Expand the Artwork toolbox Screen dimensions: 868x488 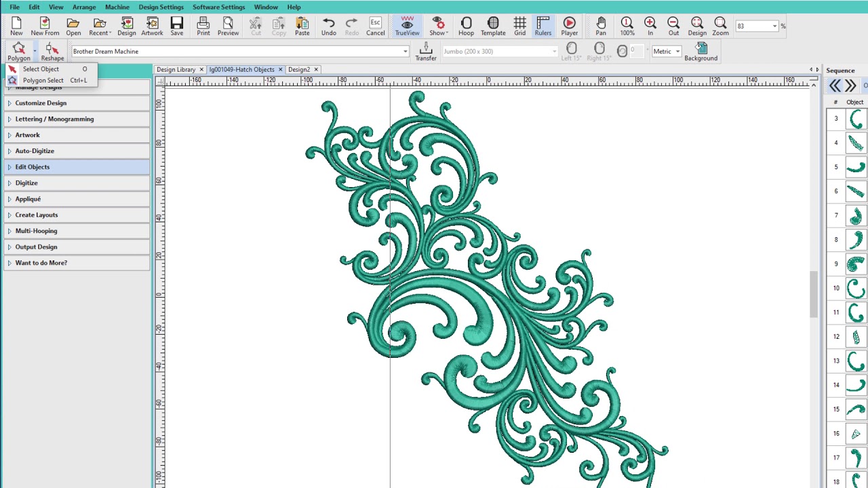pos(77,135)
